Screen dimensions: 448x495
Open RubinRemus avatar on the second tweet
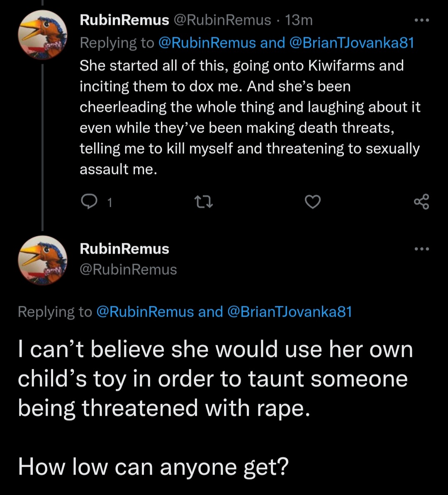click(x=42, y=260)
